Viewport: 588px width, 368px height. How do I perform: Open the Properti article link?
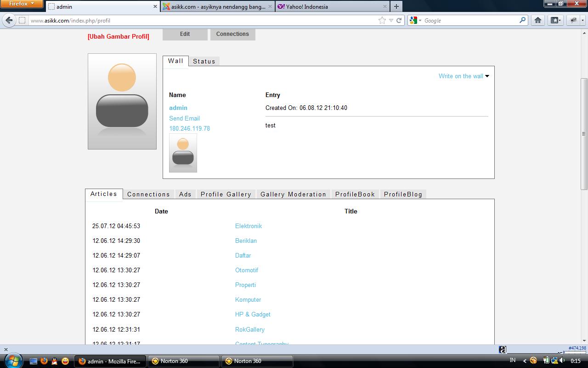pos(245,285)
